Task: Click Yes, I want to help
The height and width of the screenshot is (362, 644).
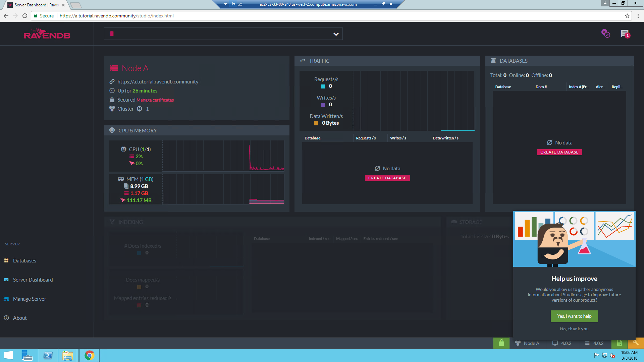Action: (x=574, y=316)
